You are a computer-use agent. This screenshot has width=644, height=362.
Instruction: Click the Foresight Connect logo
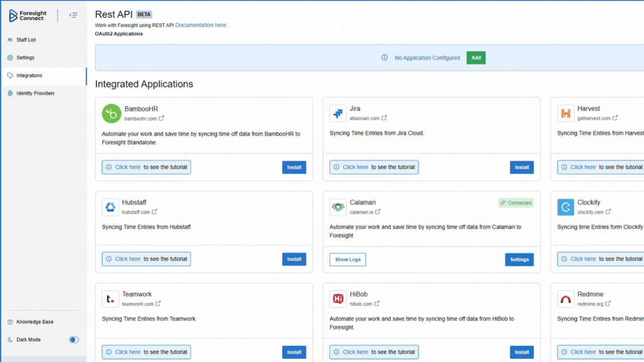click(x=27, y=16)
